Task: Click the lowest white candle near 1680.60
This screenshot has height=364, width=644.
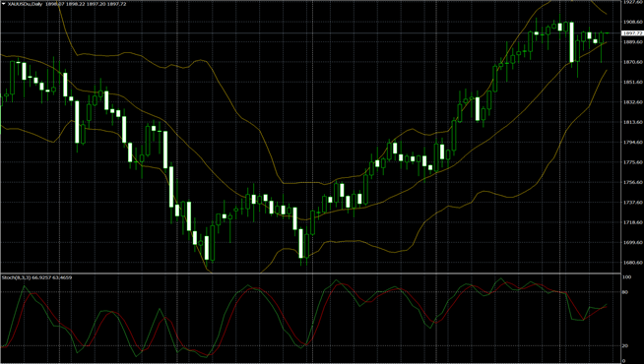Action: pyautogui.click(x=301, y=243)
